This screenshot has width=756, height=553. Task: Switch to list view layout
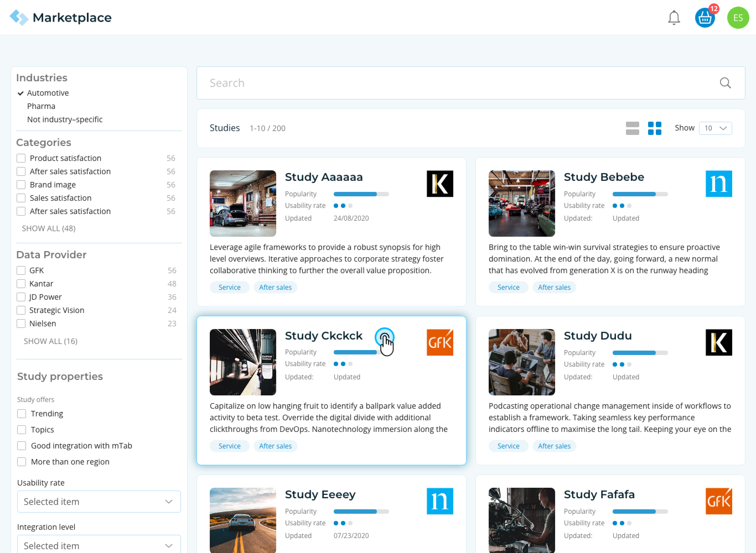coord(632,128)
